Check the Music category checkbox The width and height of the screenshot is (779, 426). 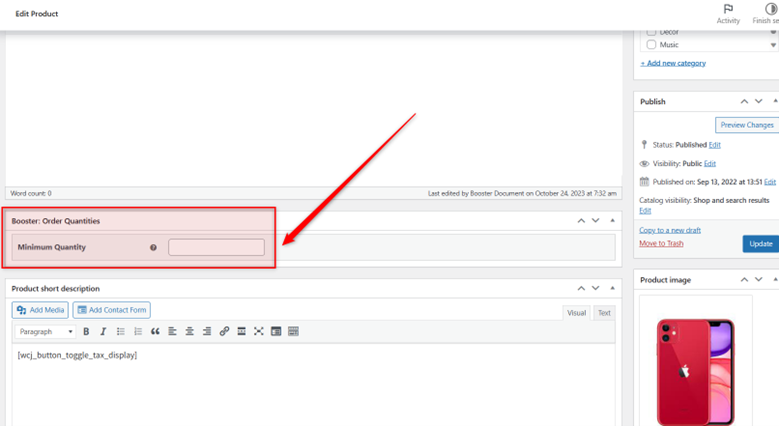pos(651,45)
